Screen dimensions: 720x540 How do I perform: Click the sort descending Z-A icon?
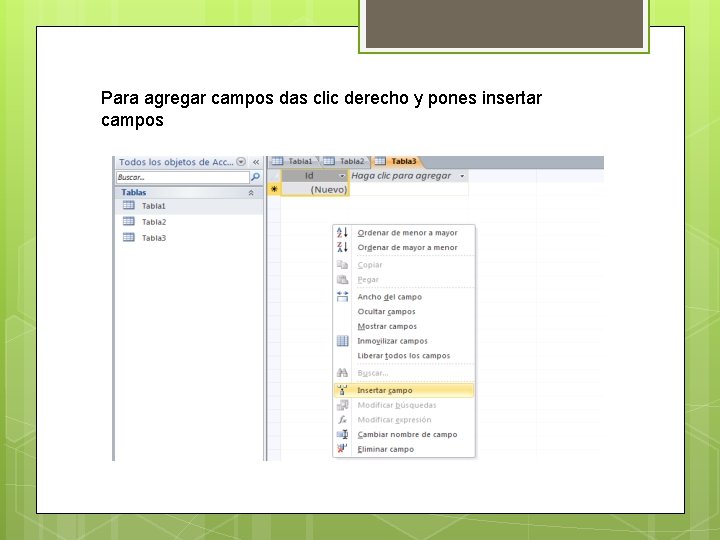[x=342, y=247]
